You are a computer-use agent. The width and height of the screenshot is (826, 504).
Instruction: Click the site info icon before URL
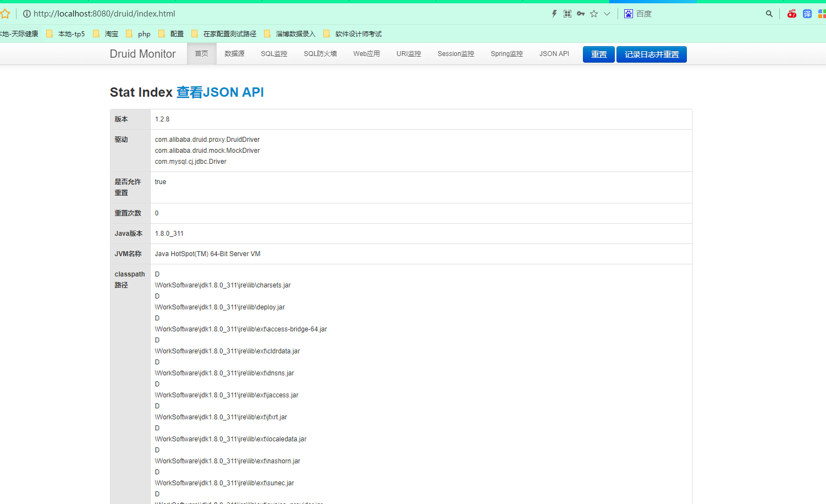26,14
